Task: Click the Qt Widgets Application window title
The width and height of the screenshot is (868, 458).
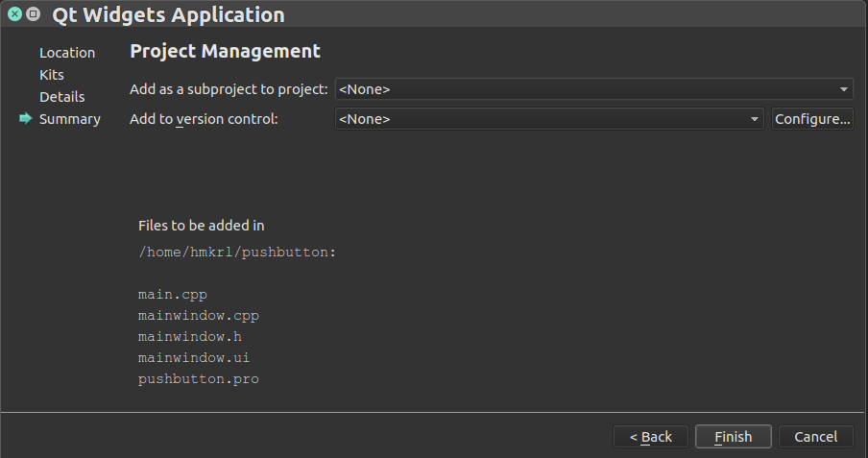Action: pyautogui.click(x=168, y=15)
